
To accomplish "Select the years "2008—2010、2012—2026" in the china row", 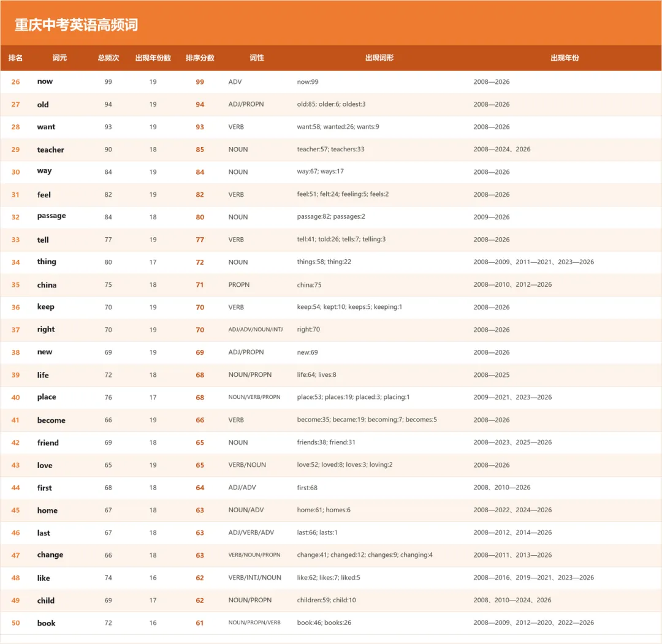I will (512, 284).
